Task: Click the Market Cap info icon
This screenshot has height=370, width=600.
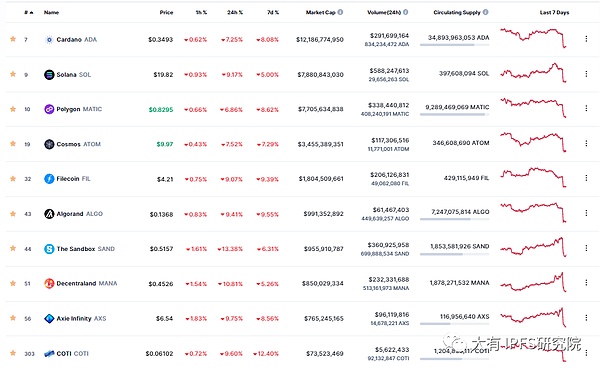Action: (x=340, y=12)
